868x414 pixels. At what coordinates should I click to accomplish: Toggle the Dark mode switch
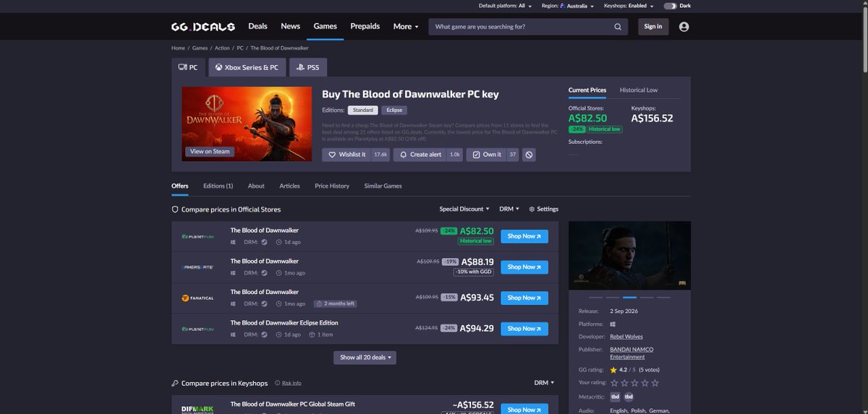670,6
